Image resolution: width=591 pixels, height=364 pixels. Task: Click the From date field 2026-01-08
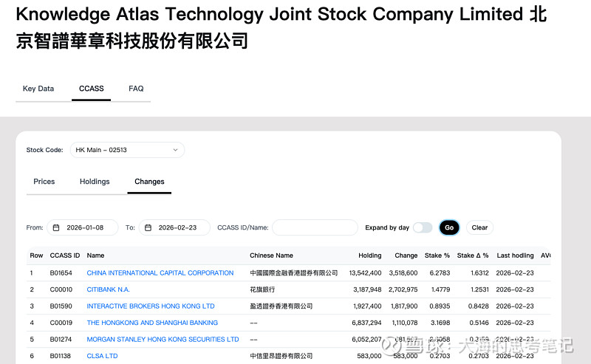83,227
